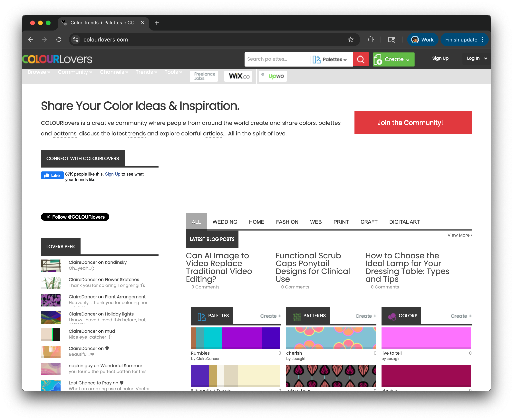Image resolution: width=513 pixels, height=420 pixels.
Task: Focus the Search palettes input field
Action: point(276,59)
